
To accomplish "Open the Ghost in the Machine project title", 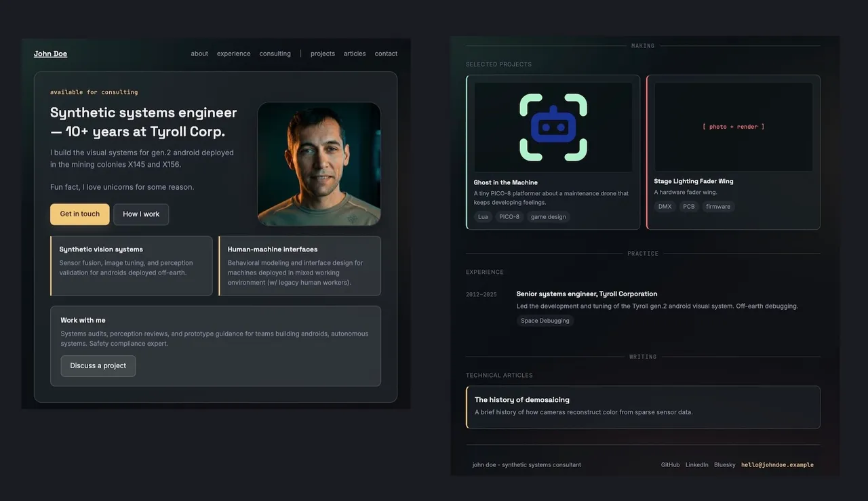I will click(506, 182).
